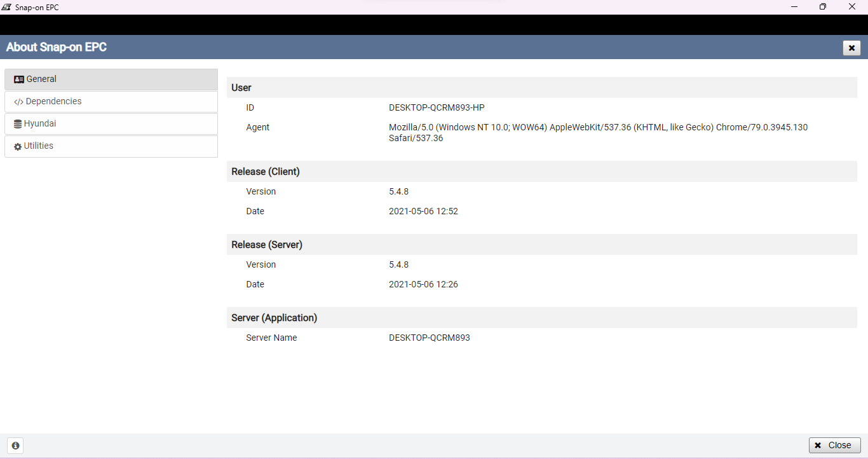Click the Snap-on EPC title bar logo
This screenshot has height=459, width=868.
6,7
